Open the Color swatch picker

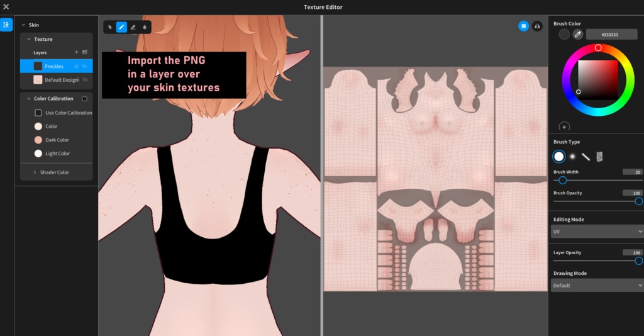click(38, 126)
